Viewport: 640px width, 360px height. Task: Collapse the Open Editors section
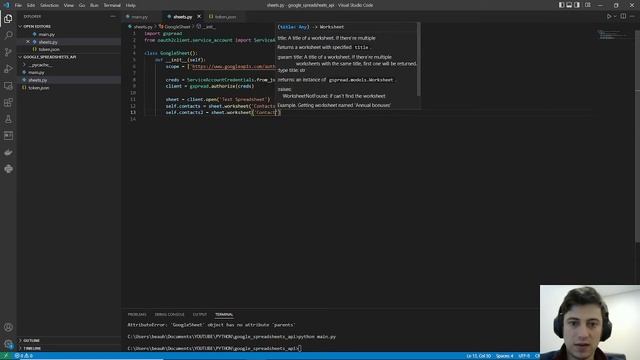point(37,27)
